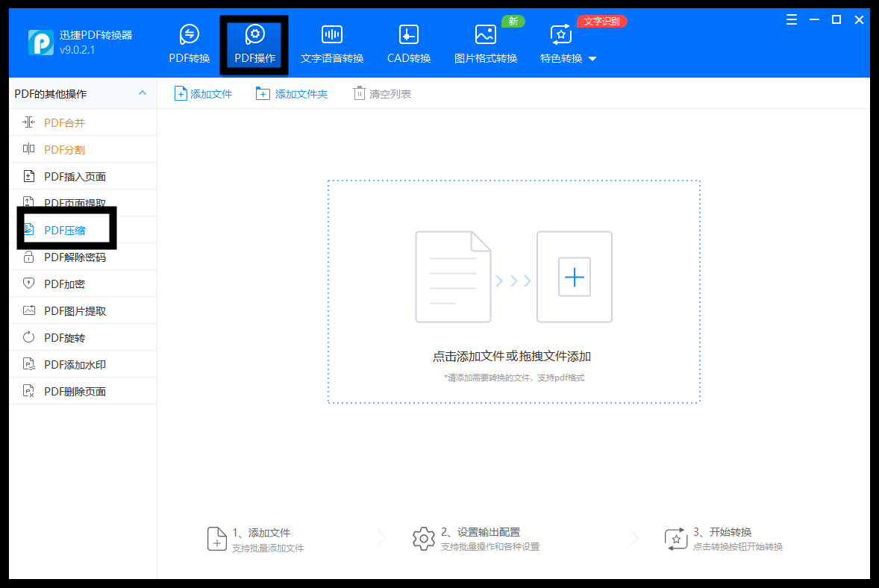Image resolution: width=879 pixels, height=588 pixels.
Task: Click the green 新 badge
Action: pos(513,22)
